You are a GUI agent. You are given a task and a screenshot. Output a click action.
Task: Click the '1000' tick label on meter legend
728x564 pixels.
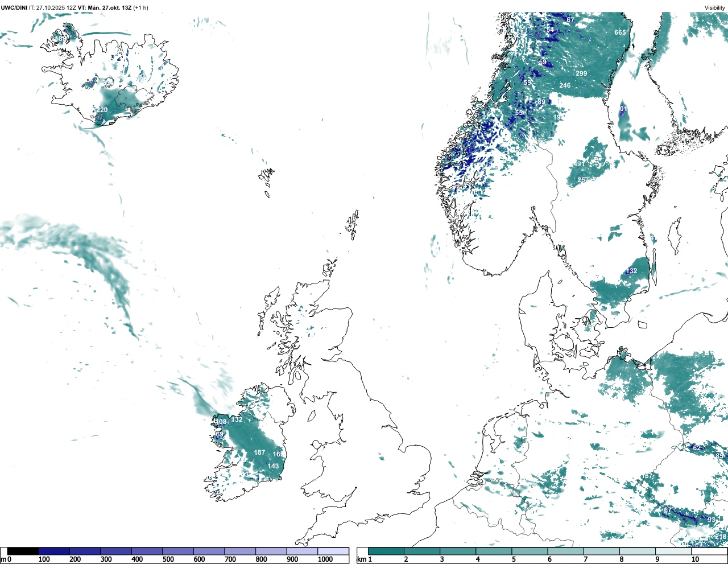point(325,559)
